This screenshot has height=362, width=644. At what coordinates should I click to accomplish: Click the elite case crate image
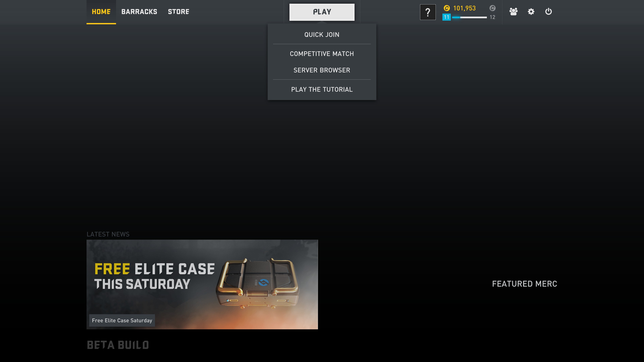pos(257,284)
